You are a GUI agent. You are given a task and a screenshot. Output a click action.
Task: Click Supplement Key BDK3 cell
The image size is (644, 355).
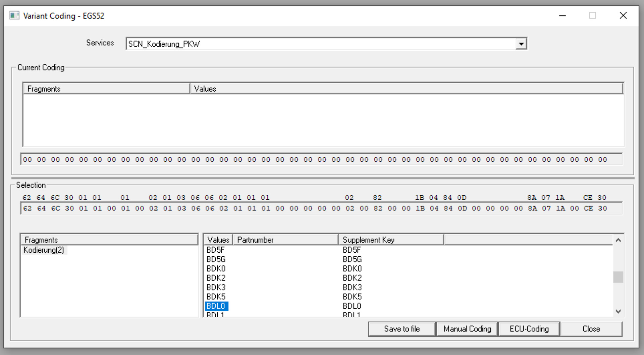(352, 288)
